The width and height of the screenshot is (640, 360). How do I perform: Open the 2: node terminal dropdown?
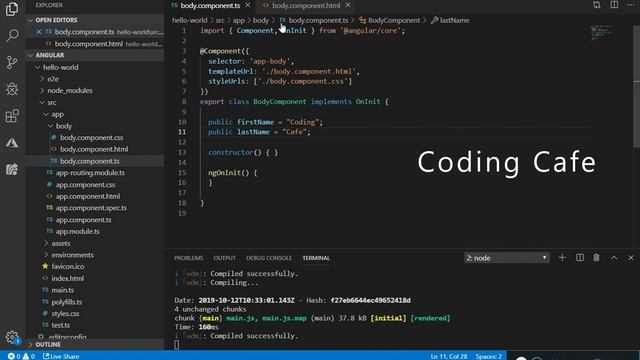click(x=507, y=258)
